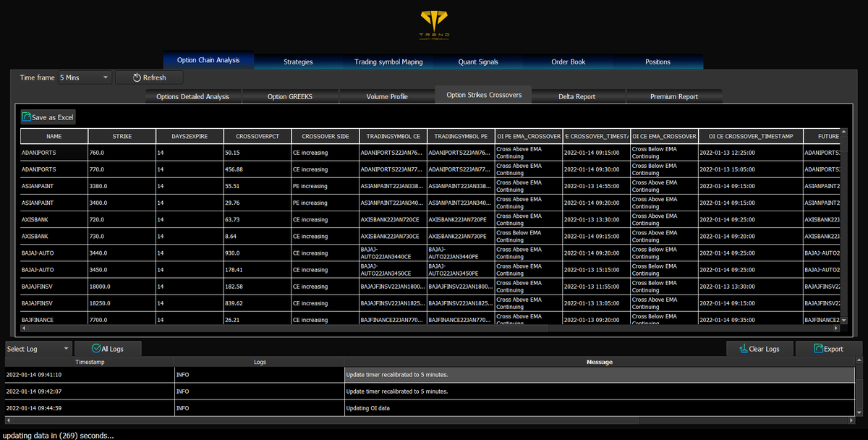868x440 pixels.
Task: Sort by DAYS2EXPIRE column header
Action: [x=190, y=136]
